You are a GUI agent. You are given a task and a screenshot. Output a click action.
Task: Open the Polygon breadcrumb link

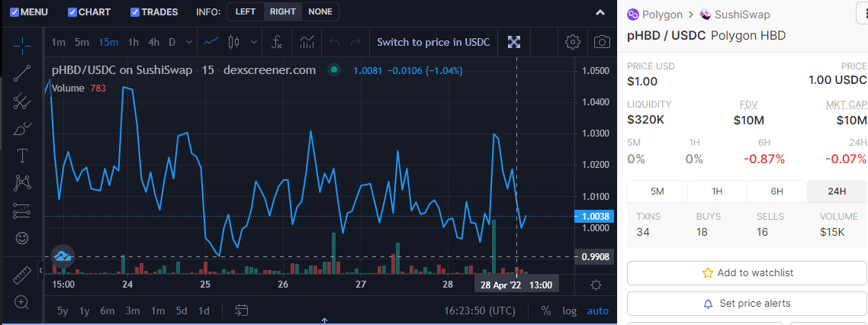click(x=662, y=15)
